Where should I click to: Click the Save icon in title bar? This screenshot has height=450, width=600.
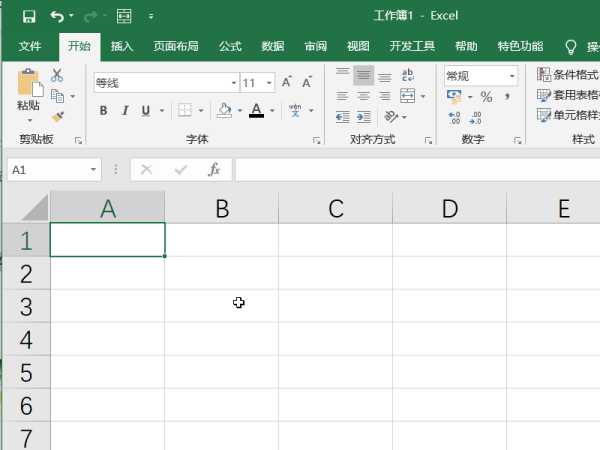[x=28, y=16]
